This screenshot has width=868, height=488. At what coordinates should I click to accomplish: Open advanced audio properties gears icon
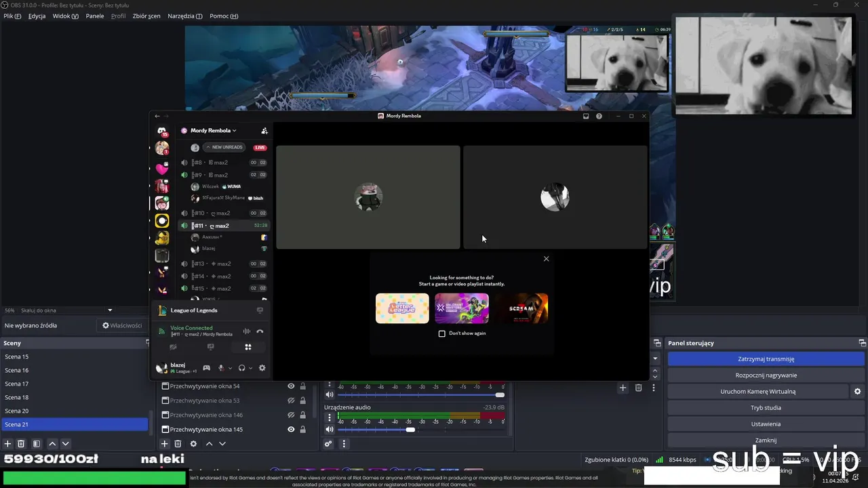[328, 444]
